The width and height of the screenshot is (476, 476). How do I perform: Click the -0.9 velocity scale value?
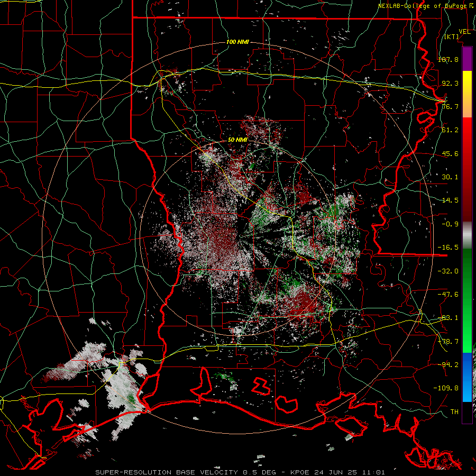point(450,224)
